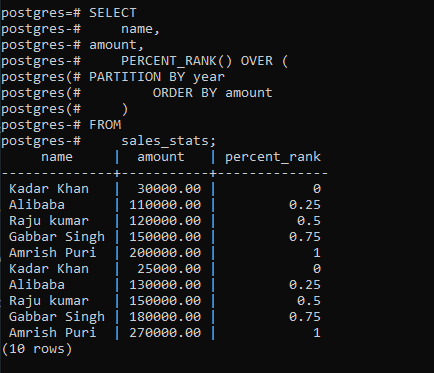
Task: Click Raju kumar in 150000.00 row
Action: coord(49,301)
